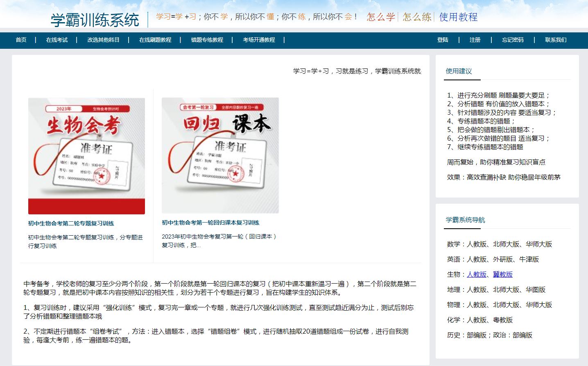Select 考场开通教程 in the top navigation
This screenshot has height=366, width=588.
[258, 40]
